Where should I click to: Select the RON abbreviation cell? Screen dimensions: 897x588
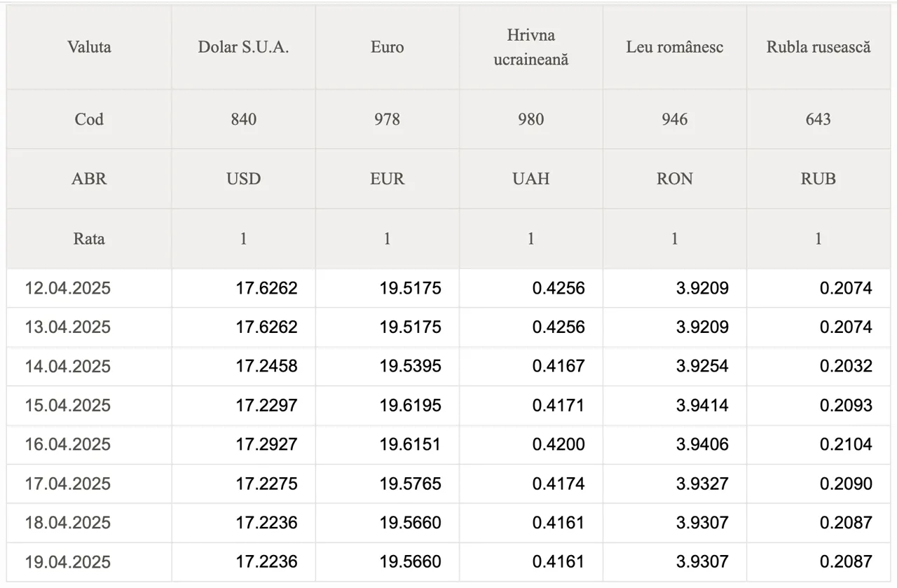[x=674, y=179]
